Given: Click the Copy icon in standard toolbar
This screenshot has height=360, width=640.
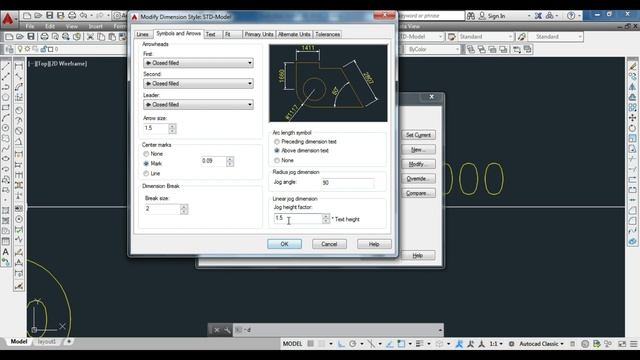Looking at the screenshot, I should pyautogui.click(x=101, y=37).
